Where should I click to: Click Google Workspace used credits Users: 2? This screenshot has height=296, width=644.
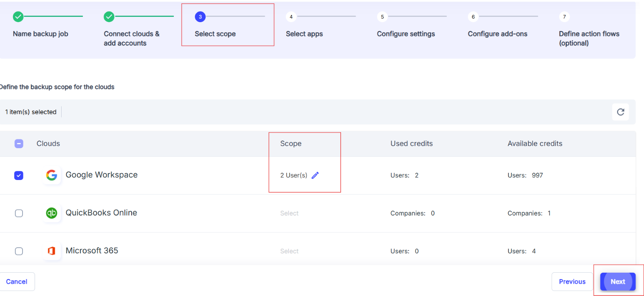point(405,175)
